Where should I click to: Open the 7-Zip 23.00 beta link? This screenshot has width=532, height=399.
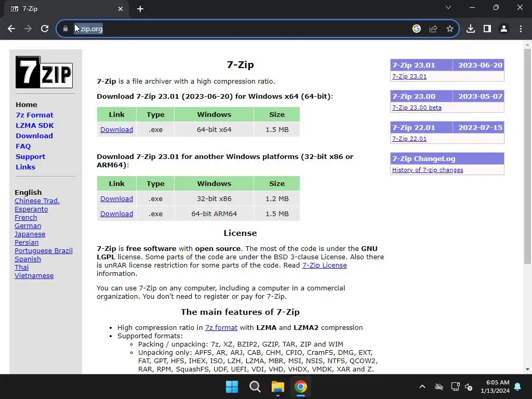[x=417, y=108]
